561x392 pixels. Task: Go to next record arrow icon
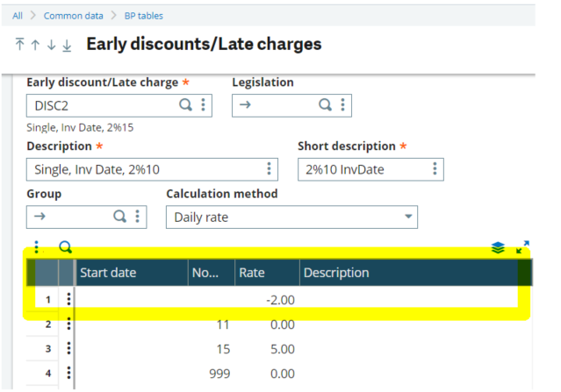point(51,45)
